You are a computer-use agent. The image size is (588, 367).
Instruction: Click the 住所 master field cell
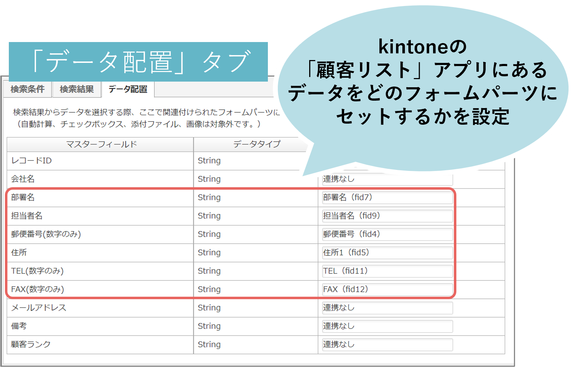(100, 253)
